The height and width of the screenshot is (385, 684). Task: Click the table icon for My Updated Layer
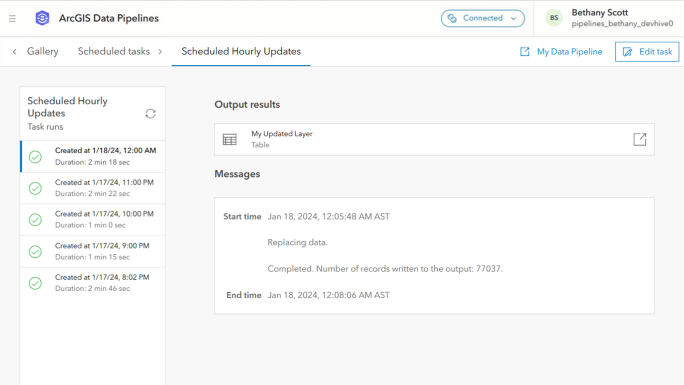coord(230,140)
